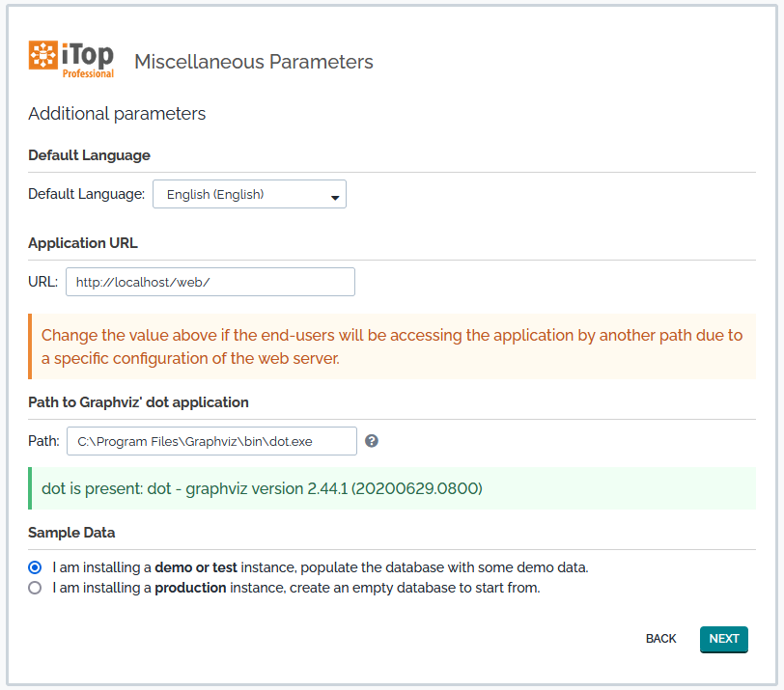The height and width of the screenshot is (690, 784).
Task: Click the Application URL section header
Action: coord(83,243)
